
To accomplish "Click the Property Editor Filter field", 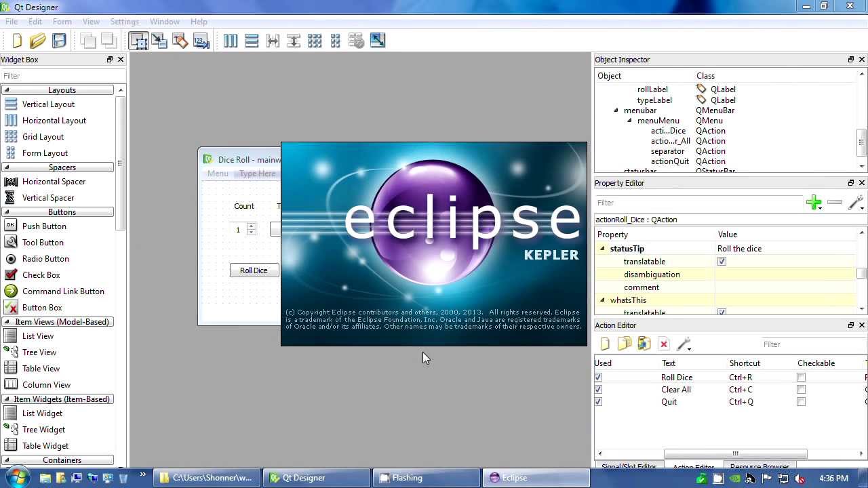I will coord(698,203).
